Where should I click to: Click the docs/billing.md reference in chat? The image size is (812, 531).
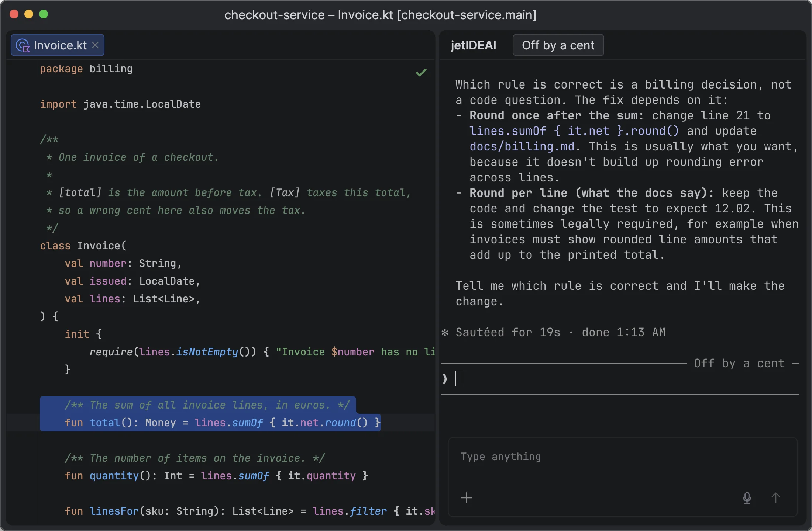tap(522, 147)
